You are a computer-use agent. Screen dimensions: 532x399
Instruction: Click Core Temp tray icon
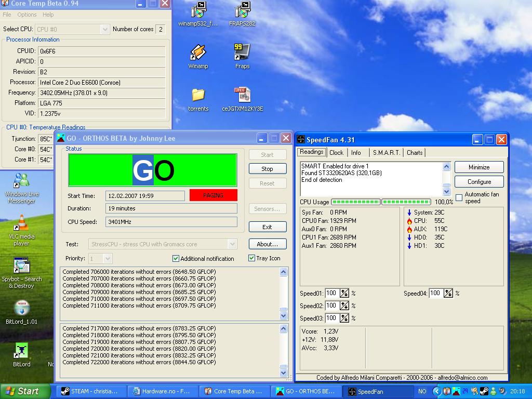click(x=447, y=391)
